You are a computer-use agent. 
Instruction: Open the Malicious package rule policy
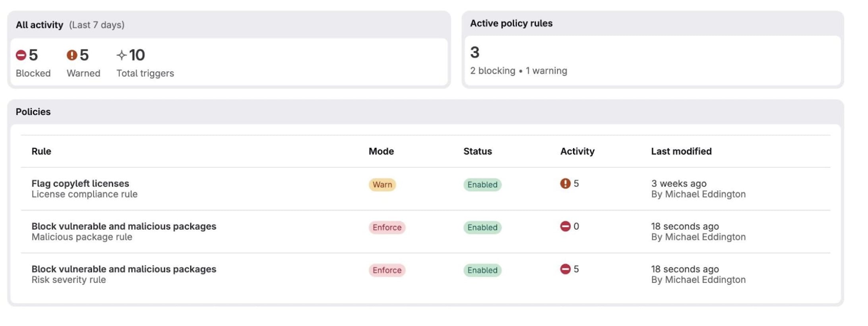(x=124, y=226)
